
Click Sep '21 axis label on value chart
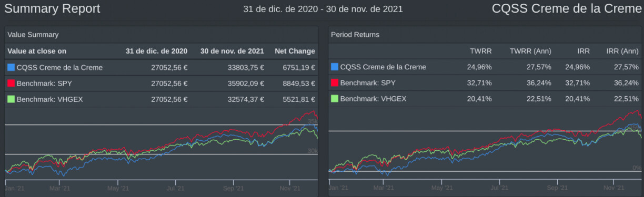(x=233, y=188)
